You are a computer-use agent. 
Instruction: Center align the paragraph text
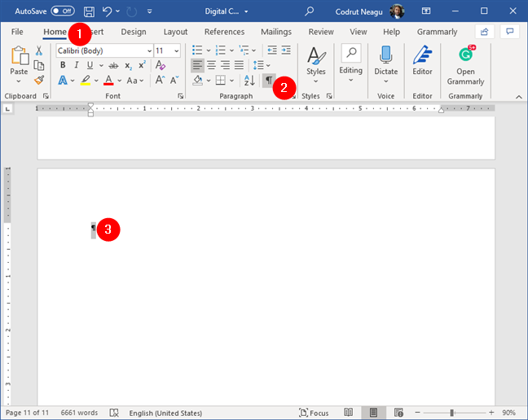212,65
